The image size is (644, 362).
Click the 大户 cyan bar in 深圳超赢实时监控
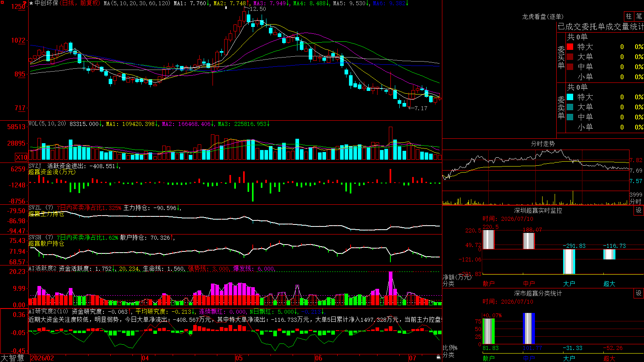coord(569,261)
